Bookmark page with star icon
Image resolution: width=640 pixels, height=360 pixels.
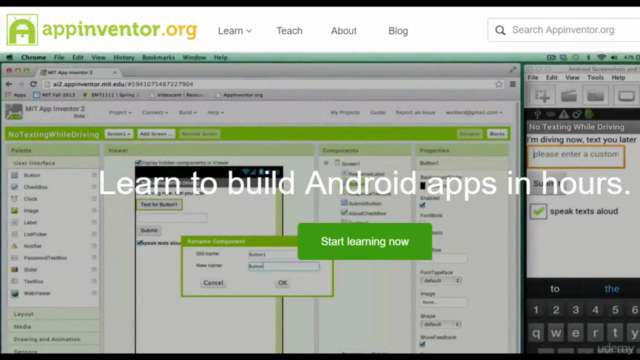click(498, 84)
